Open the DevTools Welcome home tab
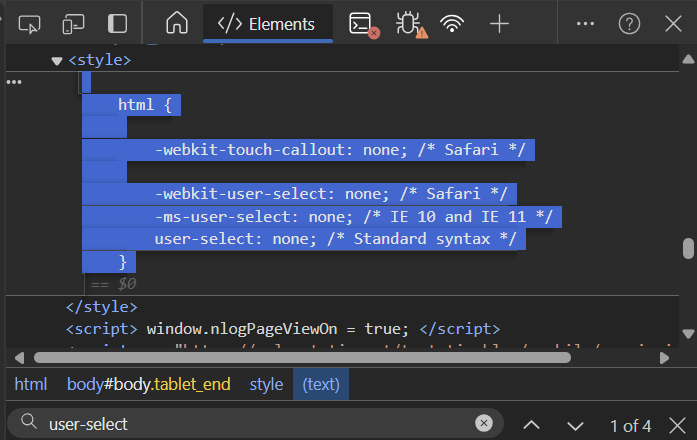The image size is (697, 440). pos(177,23)
